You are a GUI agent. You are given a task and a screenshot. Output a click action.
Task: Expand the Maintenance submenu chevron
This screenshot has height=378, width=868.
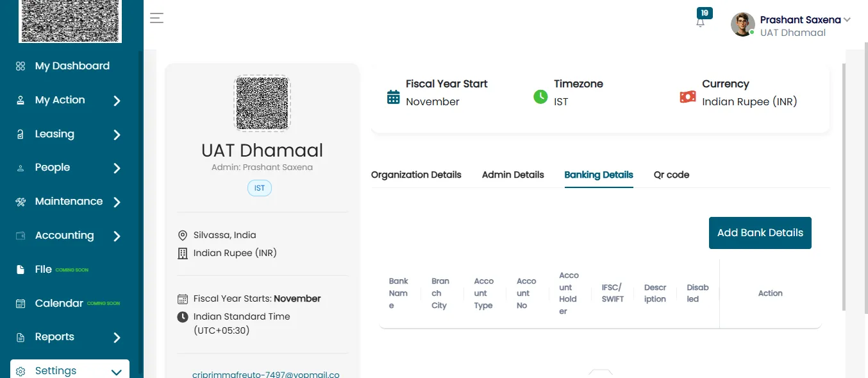point(117,202)
